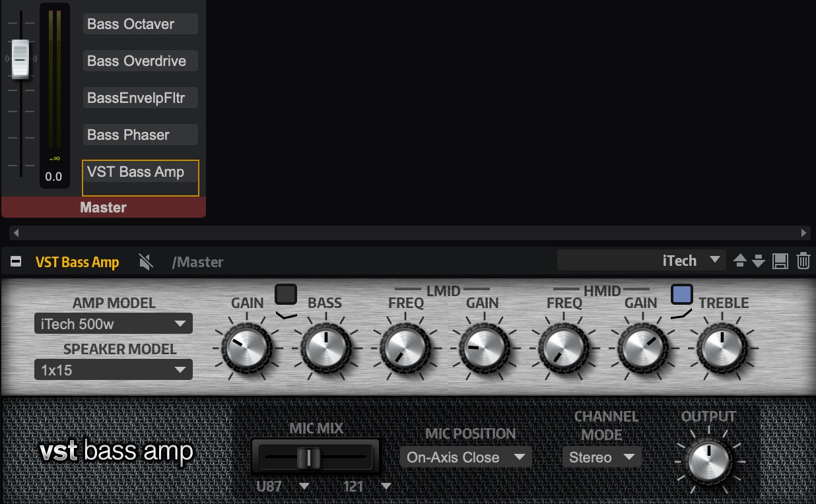Click the HMID GAIN knob
The width and height of the screenshot is (816, 504).
[643, 348]
